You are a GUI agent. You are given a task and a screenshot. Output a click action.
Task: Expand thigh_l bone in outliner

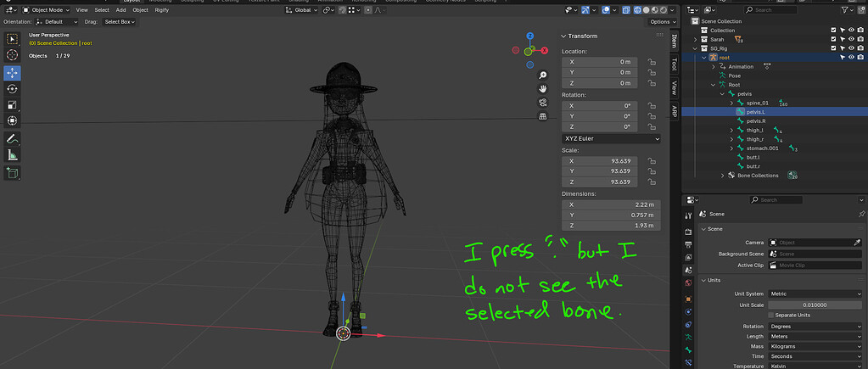[x=731, y=130]
